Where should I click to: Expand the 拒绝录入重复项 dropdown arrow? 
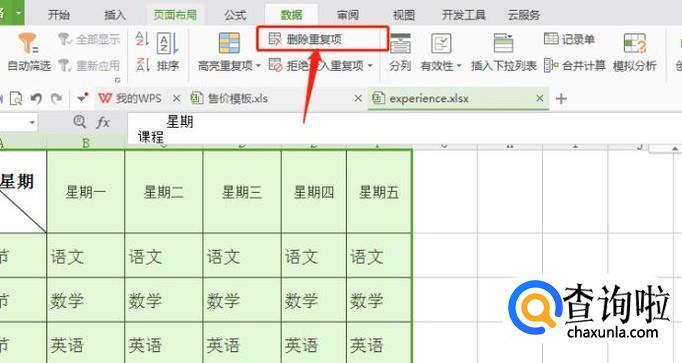click(x=370, y=66)
